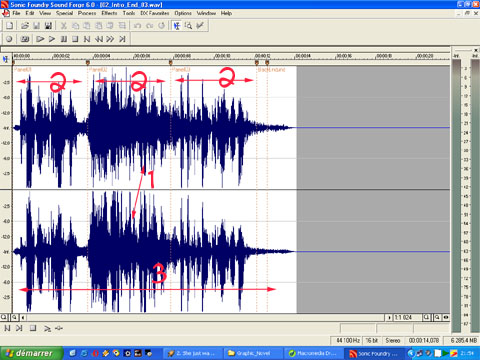This screenshot has width=480, height=360.
Task: Pause playback from the transport toolbar
Action: 64,39
